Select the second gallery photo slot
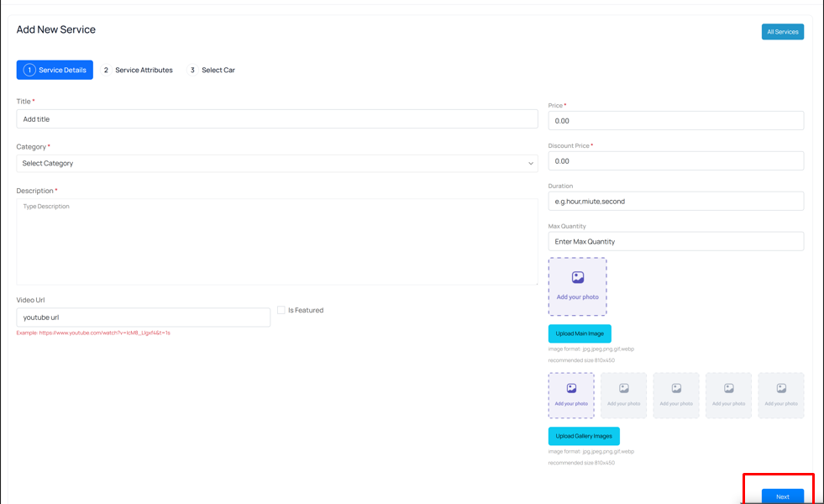The width and height of the screenshot is (824, 504). (x=624, y=395)
